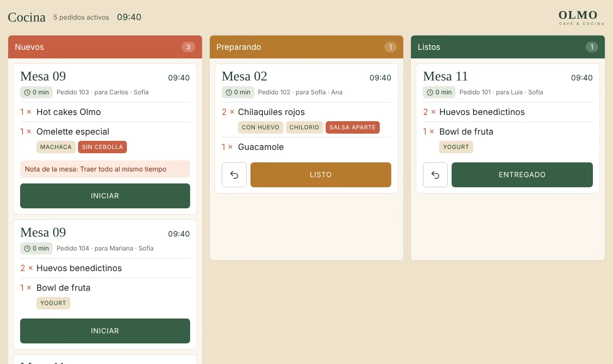Click the Cocina page title
Viewport: 613px width, 364px height.
coord(27,17)
